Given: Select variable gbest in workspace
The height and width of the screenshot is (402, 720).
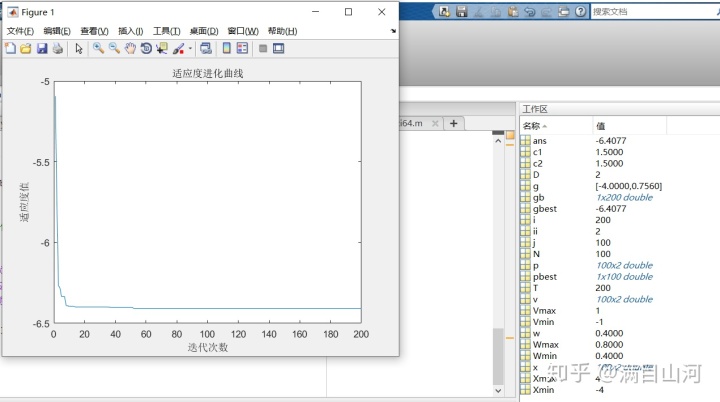Looking at the screenshot, I should pos(545,209).
